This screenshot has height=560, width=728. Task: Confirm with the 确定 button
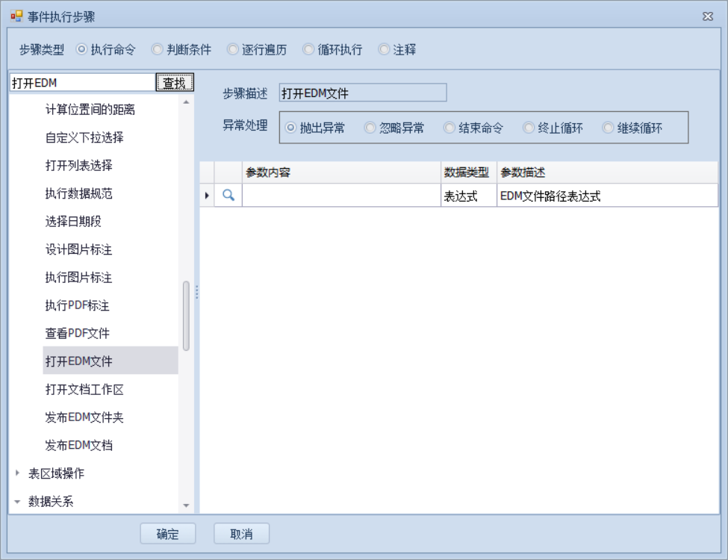168,534
